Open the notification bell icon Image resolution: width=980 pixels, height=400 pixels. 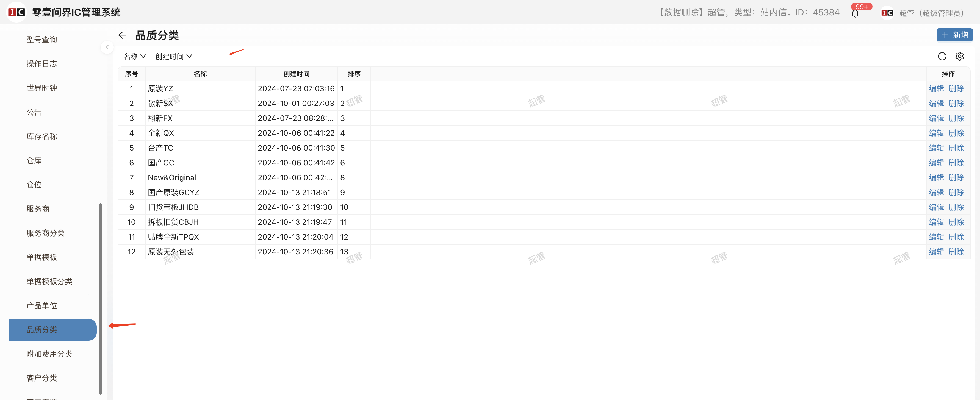coord(855,13)
